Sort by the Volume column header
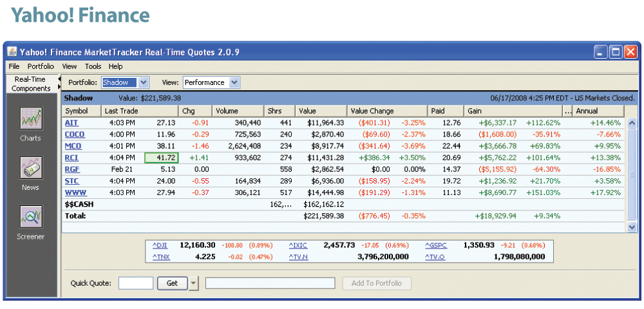 (238, 111)
